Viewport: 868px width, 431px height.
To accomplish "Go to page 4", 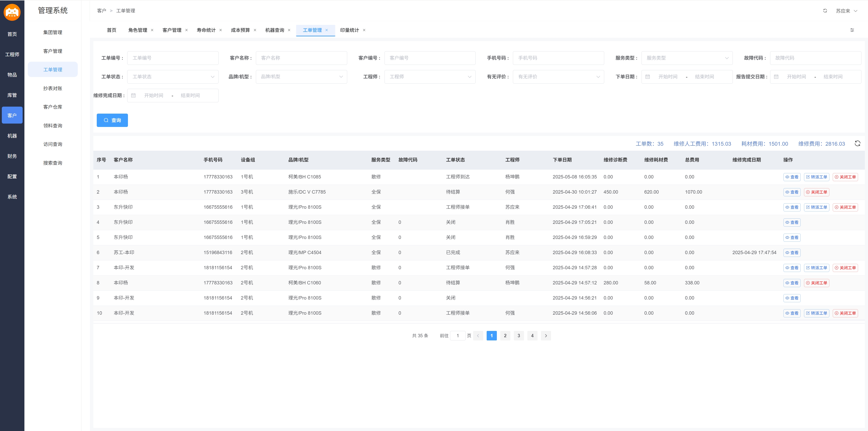I will point(532,336).
